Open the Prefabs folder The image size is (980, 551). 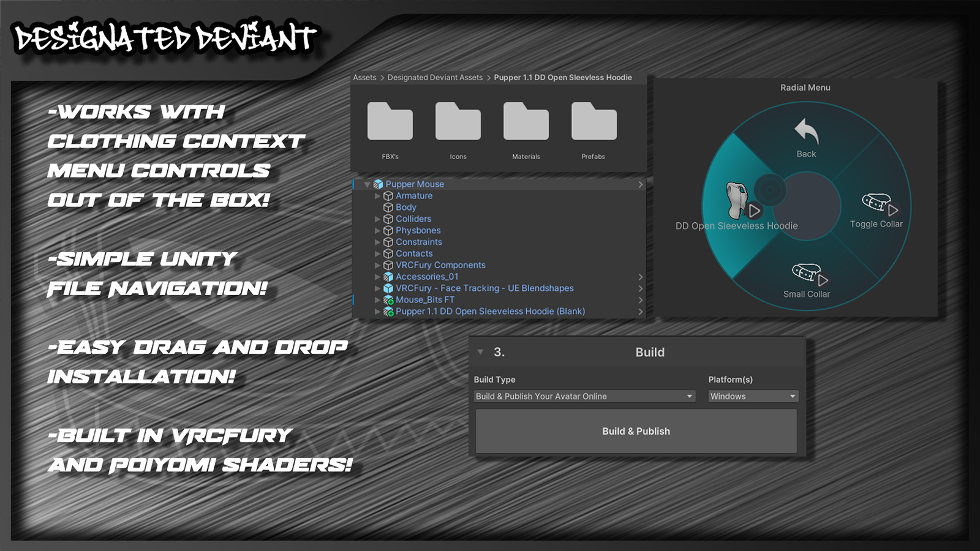(x=594, y=122)
